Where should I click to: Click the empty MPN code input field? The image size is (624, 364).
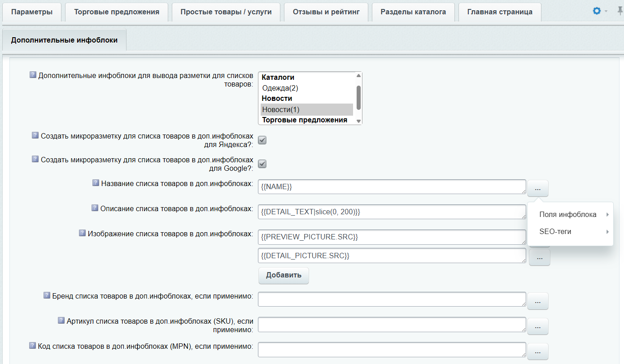click(392, 350)
